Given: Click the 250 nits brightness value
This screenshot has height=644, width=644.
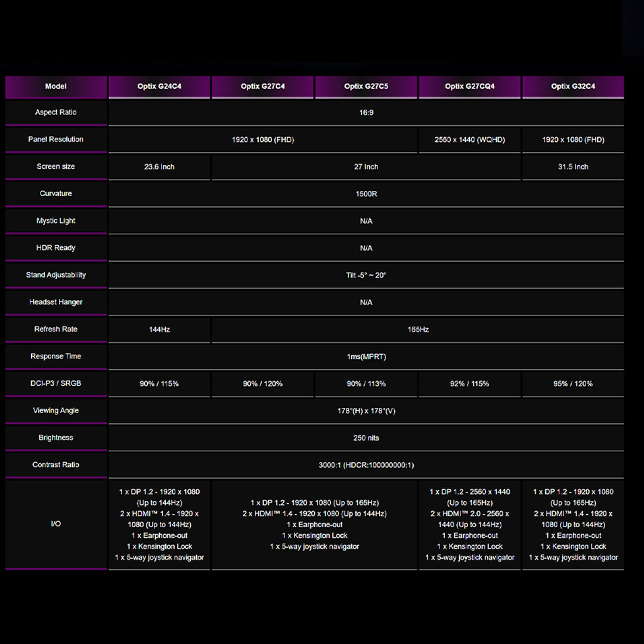Looking at the screenshot, I should [x=366, y=438].
